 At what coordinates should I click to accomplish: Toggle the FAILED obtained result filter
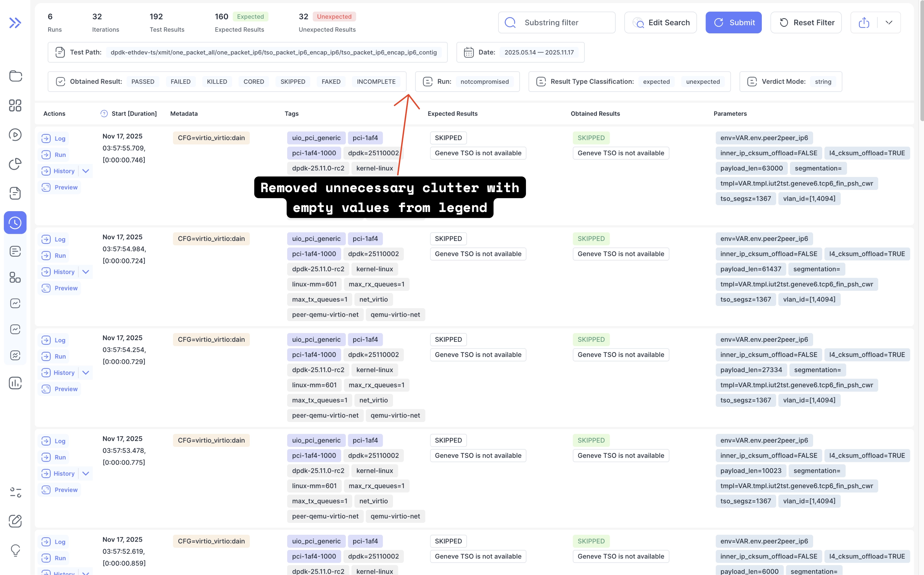click(x=180, y=82)
